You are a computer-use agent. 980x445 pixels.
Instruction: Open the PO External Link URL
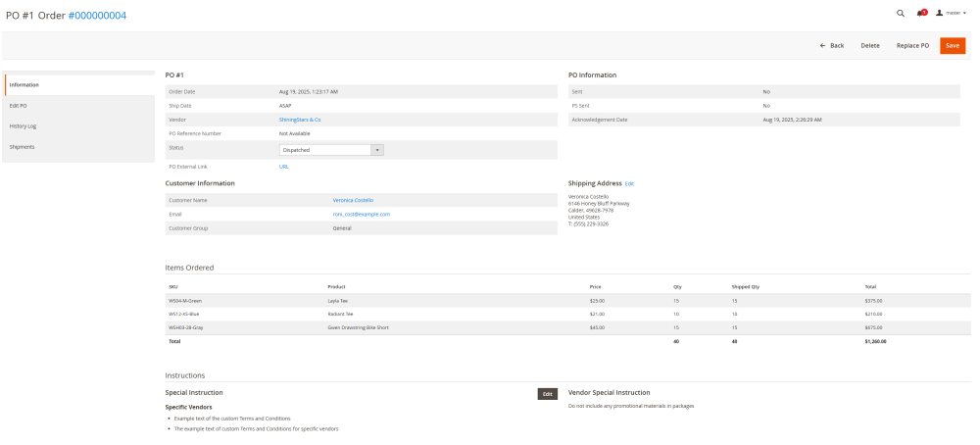pos(284,167)
